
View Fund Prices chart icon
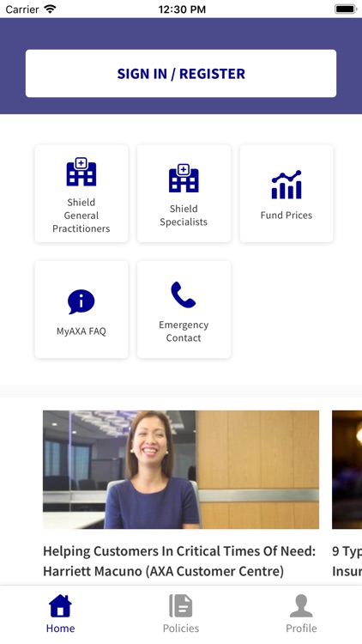click(x=287, y=185)
